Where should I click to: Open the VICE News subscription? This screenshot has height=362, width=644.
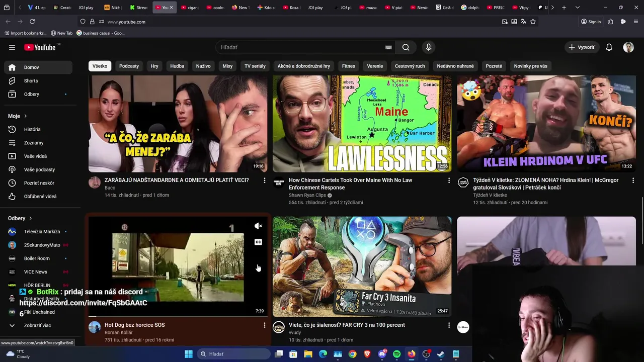pyautogui.click(x=38, y=272)
